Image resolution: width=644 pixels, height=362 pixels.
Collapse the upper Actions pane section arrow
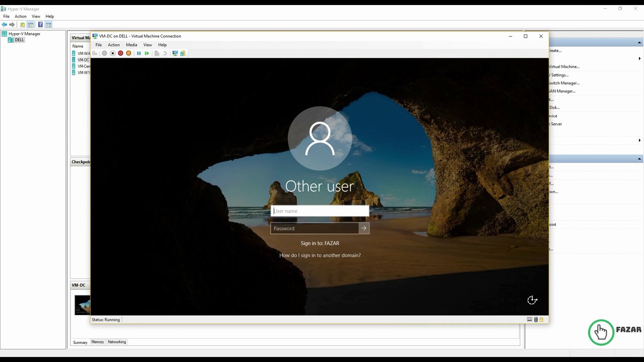(x=639, y=43)
